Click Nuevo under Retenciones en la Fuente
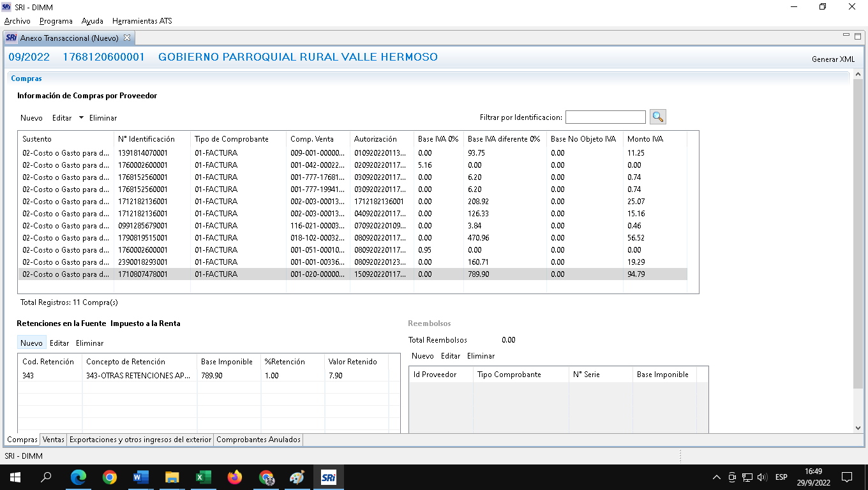Viewport: 868px width, 490px height. [31, 343]
